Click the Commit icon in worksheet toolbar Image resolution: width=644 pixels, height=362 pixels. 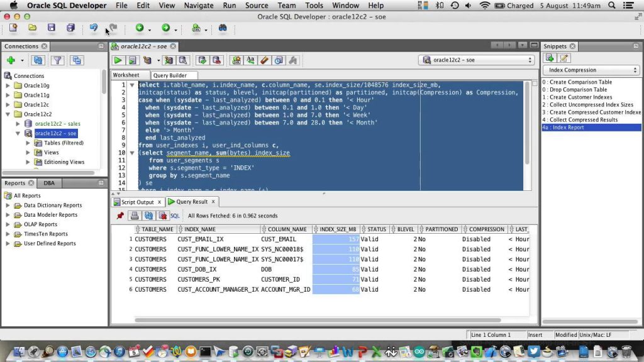click(x=202, y=60)
